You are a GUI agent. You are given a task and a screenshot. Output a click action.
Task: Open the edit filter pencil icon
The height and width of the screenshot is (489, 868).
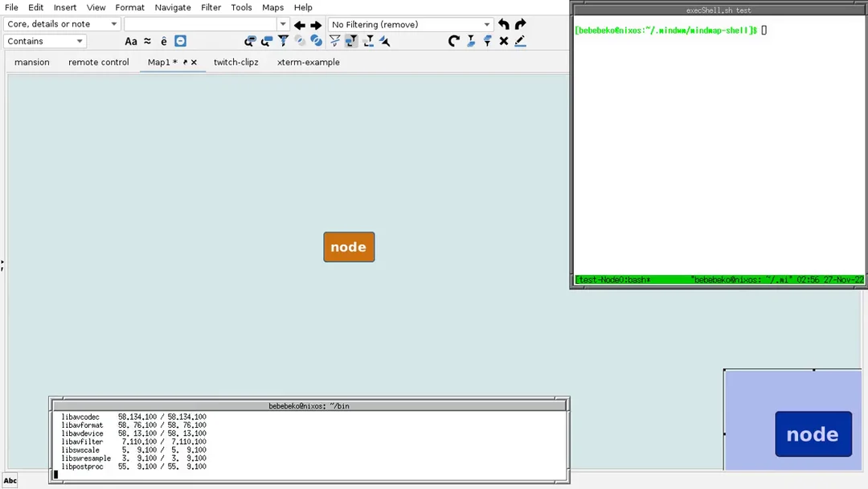pyautogui.click(x=520, y=41)
